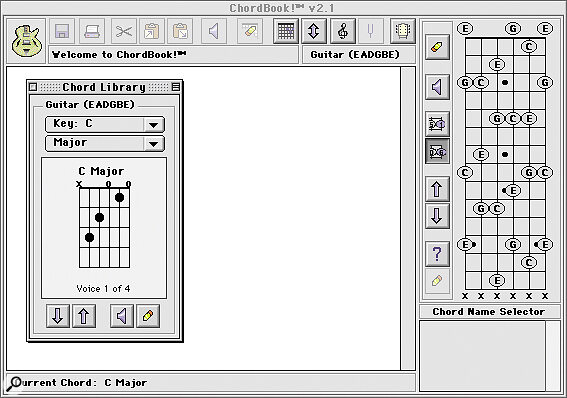Viewport: 567px width, 398px height.
Task: Click the floppy disk save icon
Action: pyautogui.click(x=62, y=31)
